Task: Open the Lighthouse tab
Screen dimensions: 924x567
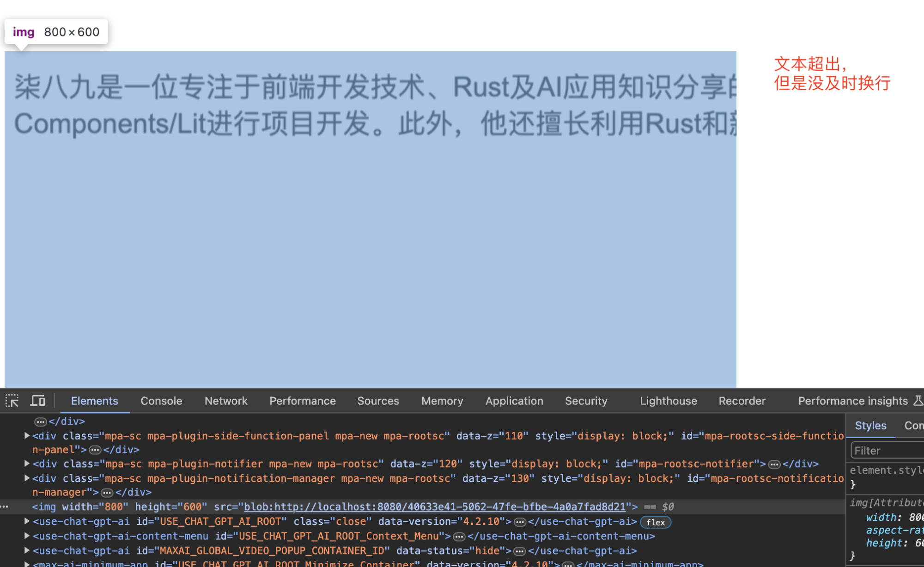Action: point(668,401)
